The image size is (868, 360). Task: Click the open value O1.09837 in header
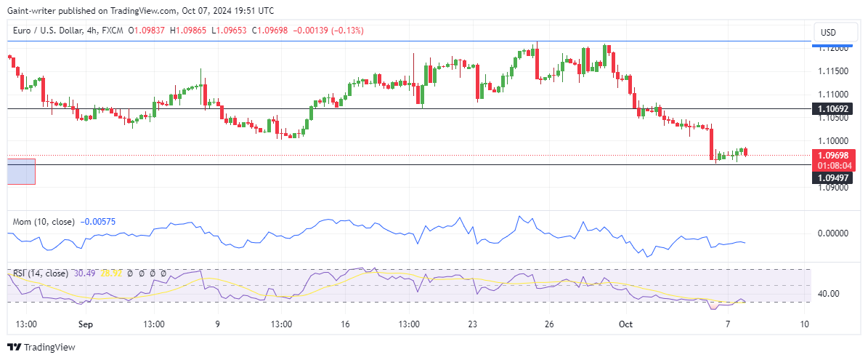147,31
